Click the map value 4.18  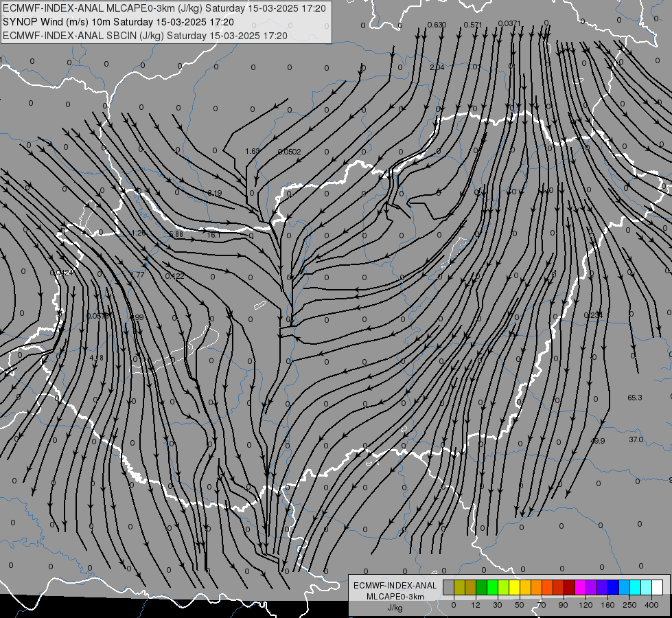click(96, 358)
